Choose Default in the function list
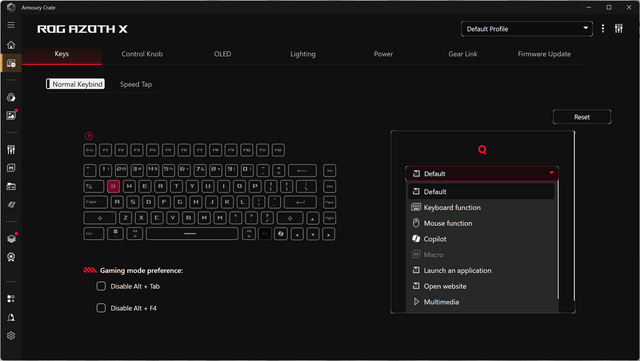 tap(482, 192)
